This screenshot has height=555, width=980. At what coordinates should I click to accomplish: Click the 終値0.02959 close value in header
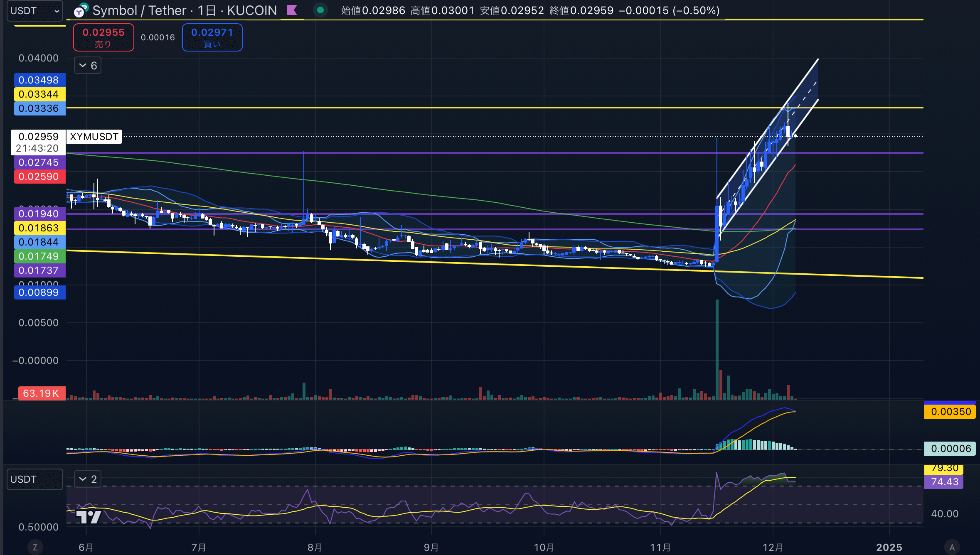click(581, 10)
